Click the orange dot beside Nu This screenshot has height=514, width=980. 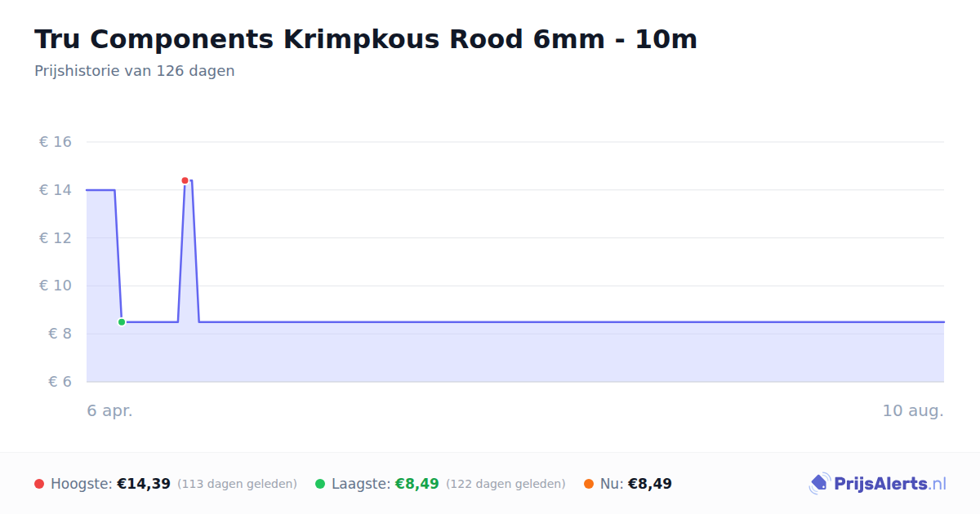click(x=589, y=484)
